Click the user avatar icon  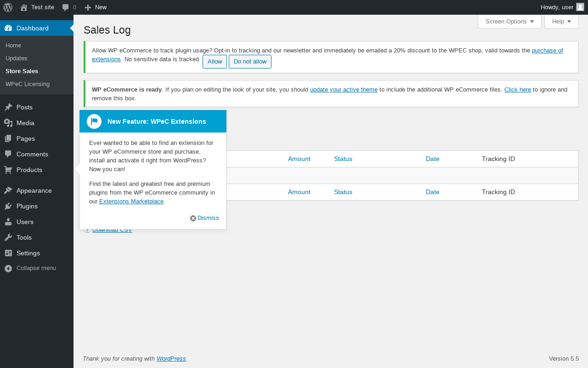pos(580,7)
